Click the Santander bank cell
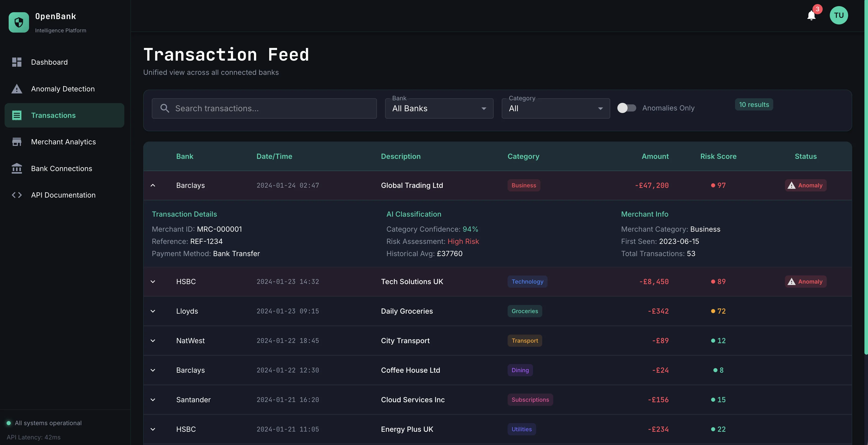The width and height of the screenshot is (868, 445). 193,400
